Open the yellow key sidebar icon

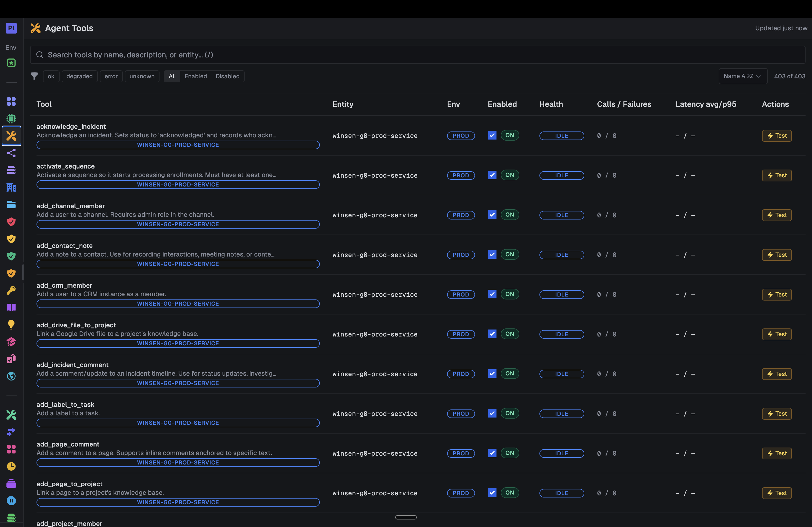point(11,290)
